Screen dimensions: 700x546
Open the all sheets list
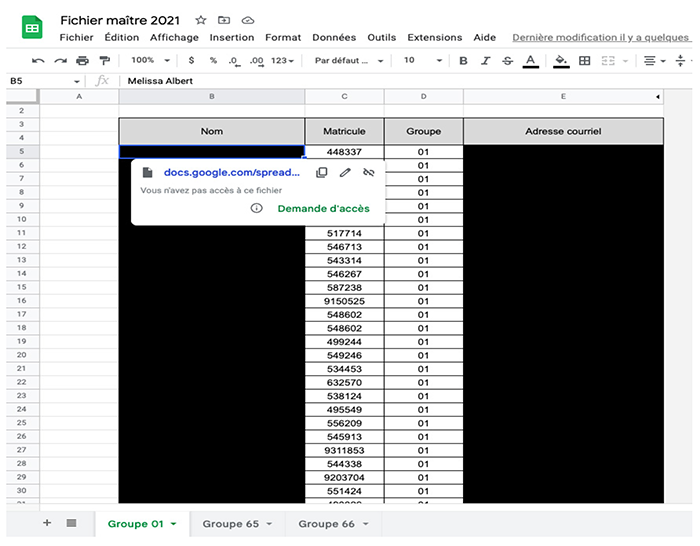71,523
